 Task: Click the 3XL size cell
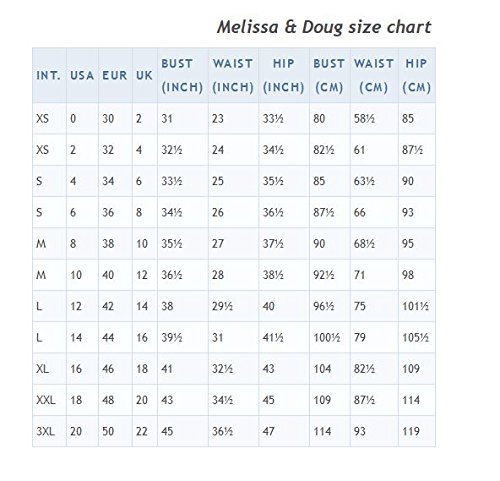[x=49, y=431]
